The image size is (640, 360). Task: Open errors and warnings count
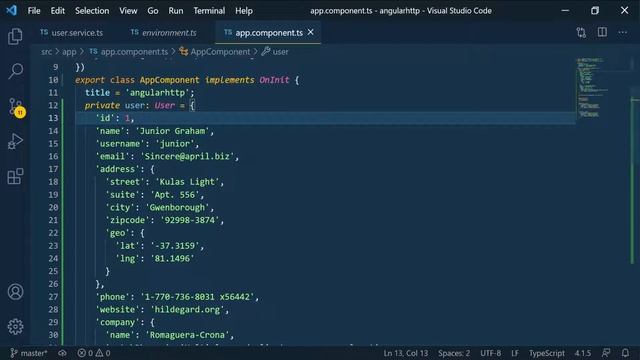click(x=94, y=353)
